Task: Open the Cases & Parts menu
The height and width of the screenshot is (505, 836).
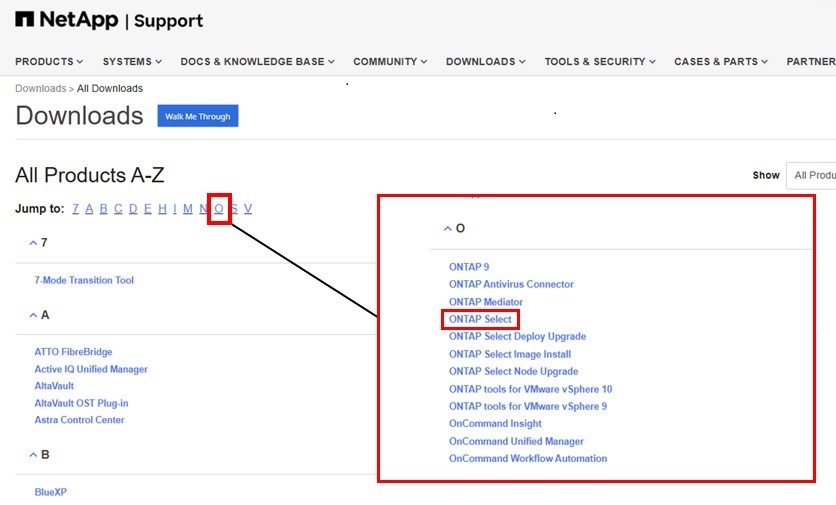Action: coord(721,62)
